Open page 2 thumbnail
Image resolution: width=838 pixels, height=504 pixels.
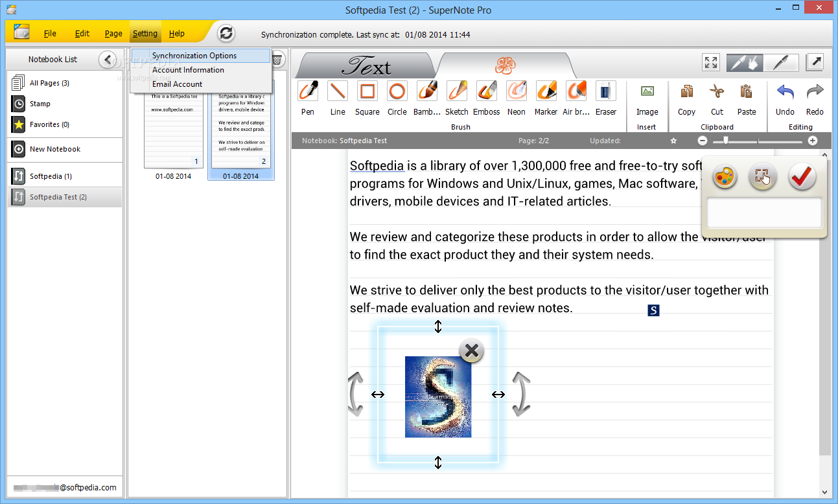pos(241,130)
